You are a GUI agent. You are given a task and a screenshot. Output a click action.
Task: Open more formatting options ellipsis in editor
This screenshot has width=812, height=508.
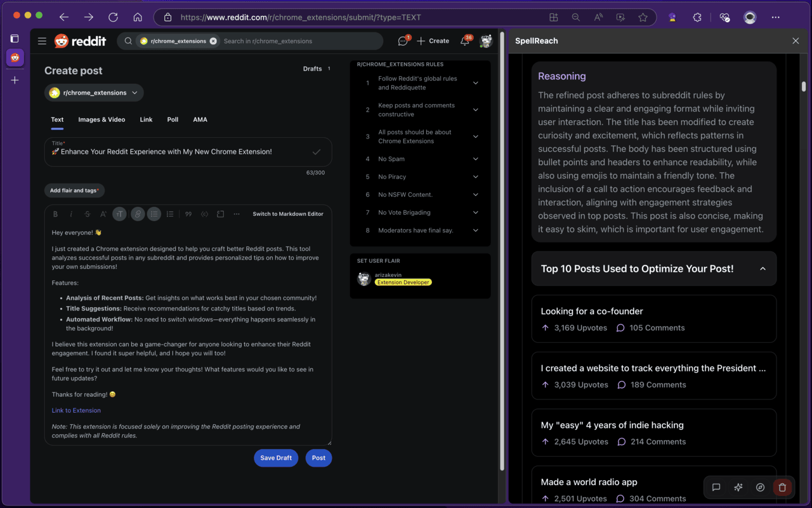tap(237, 214)
